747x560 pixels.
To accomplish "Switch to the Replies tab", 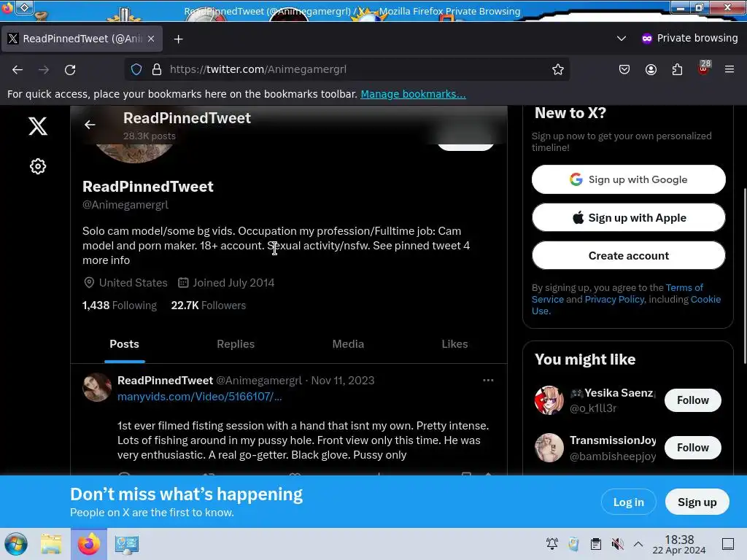I will click(236, 344).
